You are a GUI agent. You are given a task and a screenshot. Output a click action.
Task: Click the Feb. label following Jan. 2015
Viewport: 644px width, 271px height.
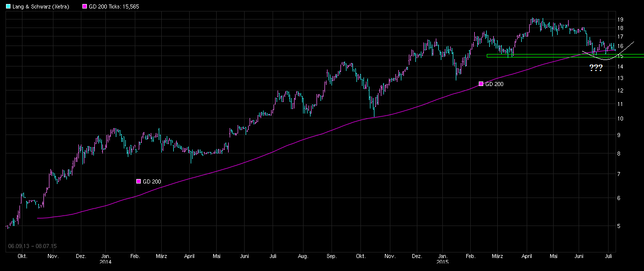click(x=470, y=256)
